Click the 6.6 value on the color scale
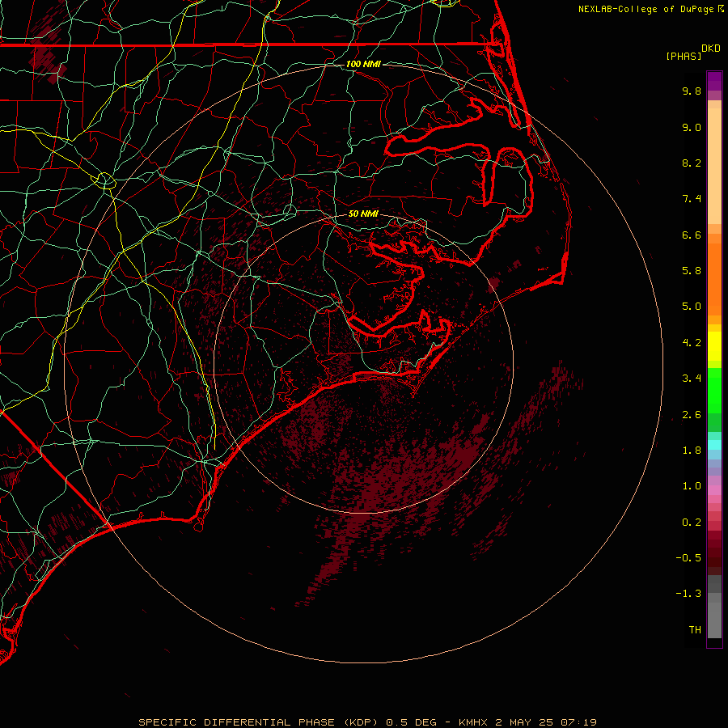 click(692, 235)
